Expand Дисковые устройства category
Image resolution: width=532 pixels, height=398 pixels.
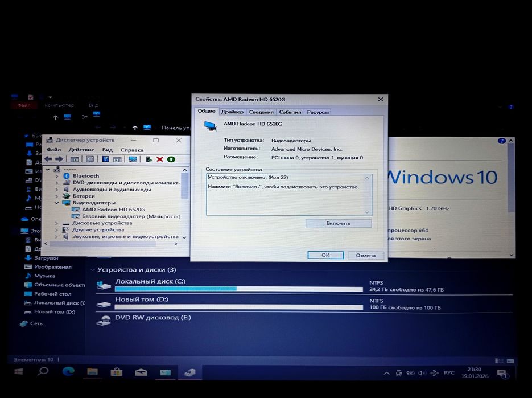pyautogui.click(x=57, y=223)
